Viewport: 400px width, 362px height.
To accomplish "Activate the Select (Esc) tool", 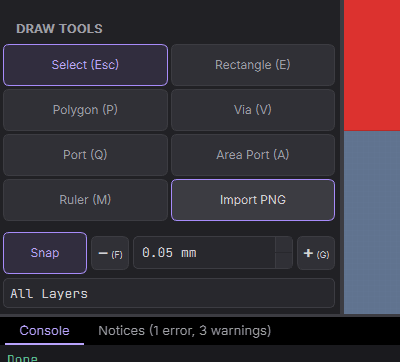I will click(x=85, y=65).
